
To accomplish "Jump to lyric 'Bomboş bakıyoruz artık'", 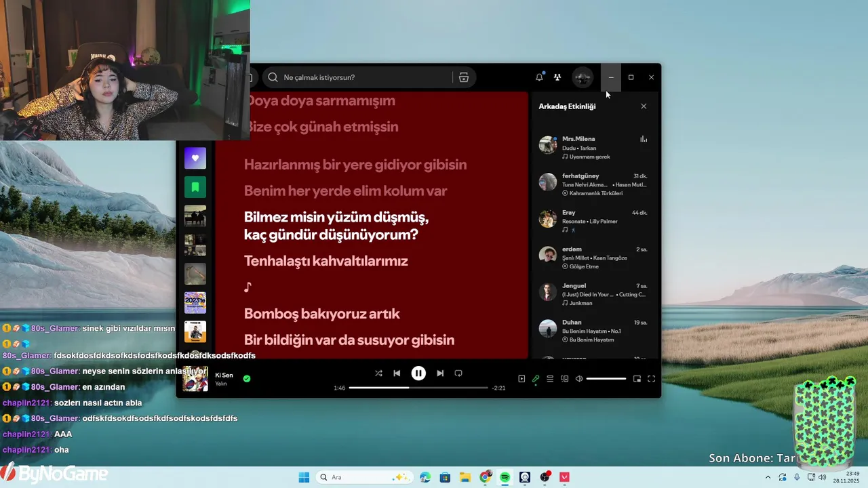I will (x=322, y=314).
